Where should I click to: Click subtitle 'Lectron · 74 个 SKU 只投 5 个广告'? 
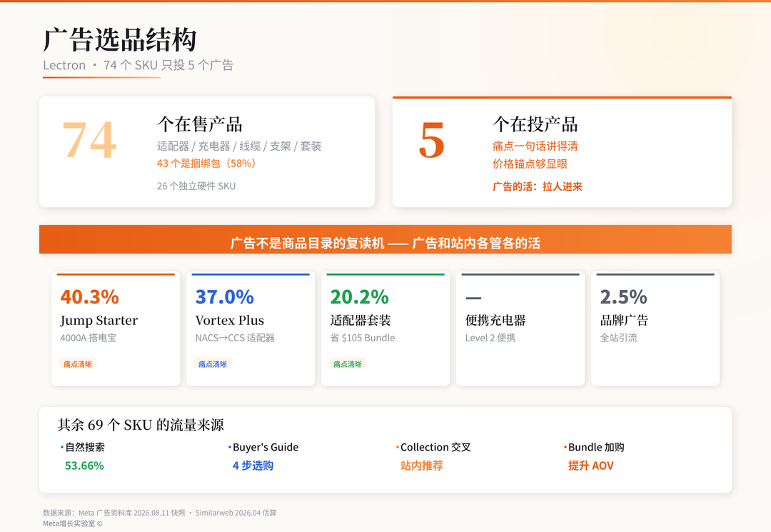click(x=138, y=65)
